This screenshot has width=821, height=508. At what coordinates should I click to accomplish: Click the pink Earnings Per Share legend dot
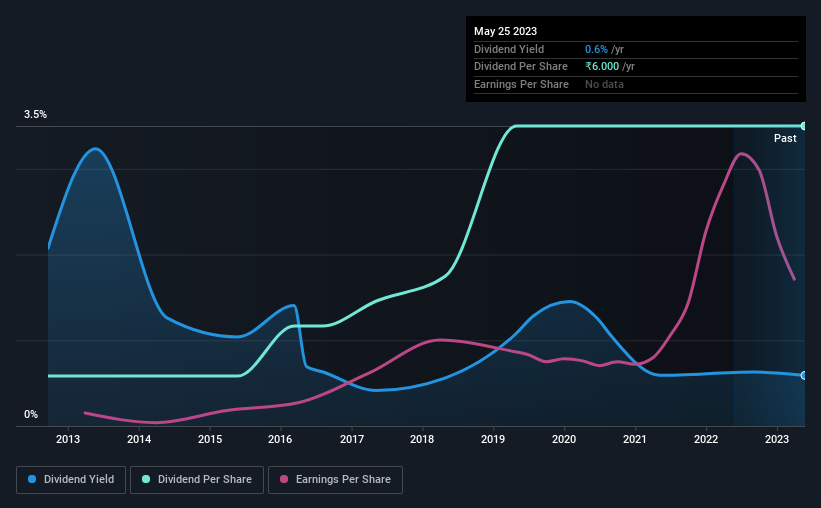pos(284,479)
